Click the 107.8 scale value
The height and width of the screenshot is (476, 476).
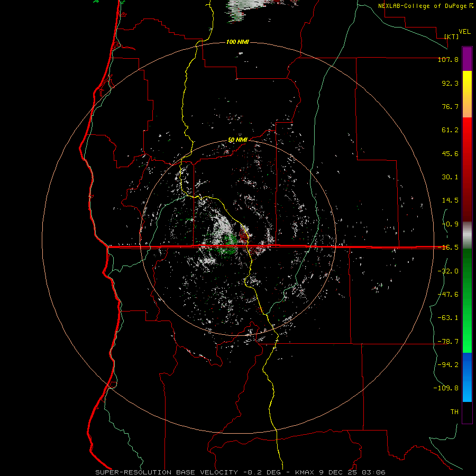tap(448, 60)
